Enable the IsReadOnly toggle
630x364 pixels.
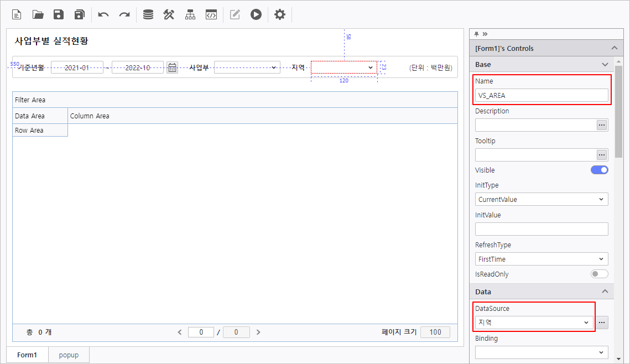(599, 274)
